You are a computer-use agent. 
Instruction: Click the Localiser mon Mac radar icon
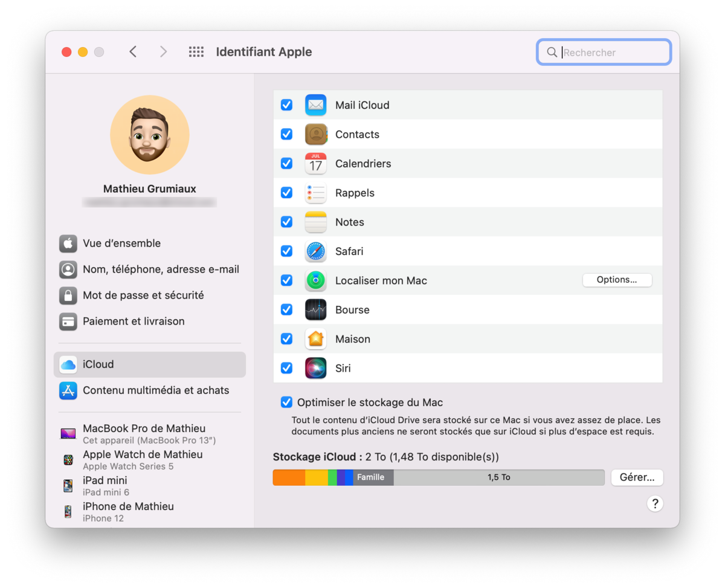click(x=315, y=280)
